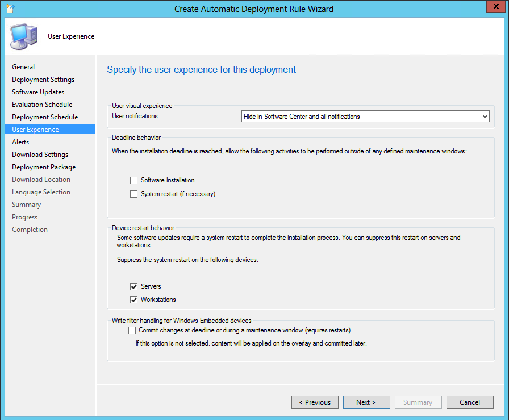Close the wizard with the X button
This screenshot has height=420, width=509.
point(496,6)
